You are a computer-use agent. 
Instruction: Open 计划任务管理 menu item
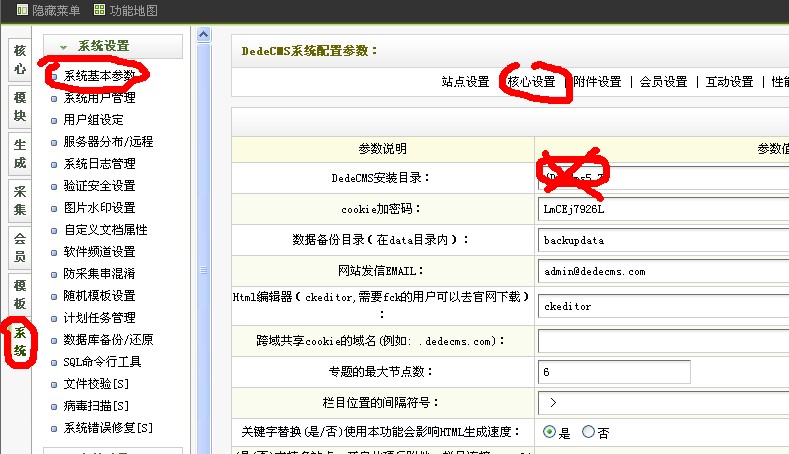99,318
